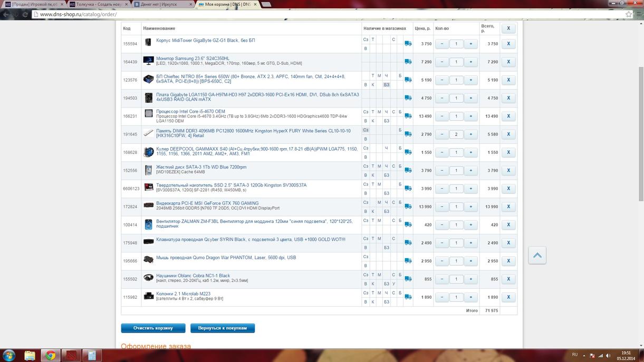Click delivery truck icon for Процессор Intel row
This screenshot has height=362, width=644.
[408, 116]
